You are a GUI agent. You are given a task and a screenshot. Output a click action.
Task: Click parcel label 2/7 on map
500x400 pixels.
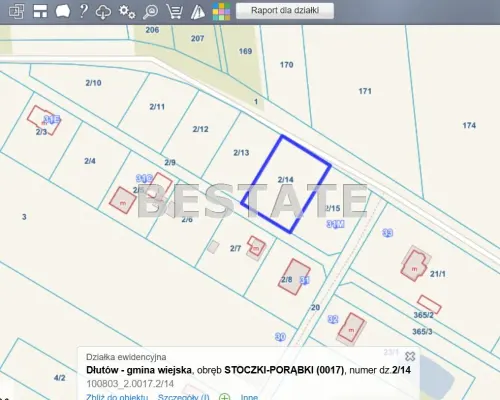[x=235, y=248]
